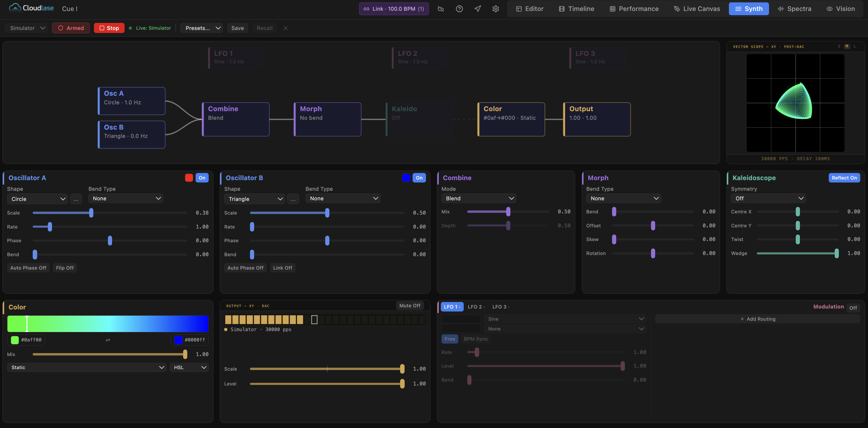Switch to the Vision tab
The height and width of the screenshot is (428, 868).
point(840,9)
